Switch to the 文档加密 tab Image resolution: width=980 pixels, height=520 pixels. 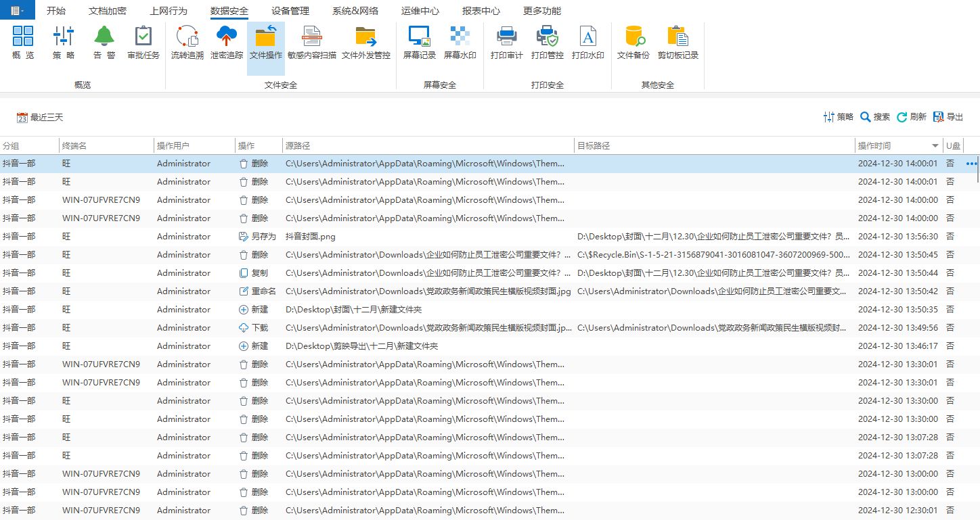[107, 11]
